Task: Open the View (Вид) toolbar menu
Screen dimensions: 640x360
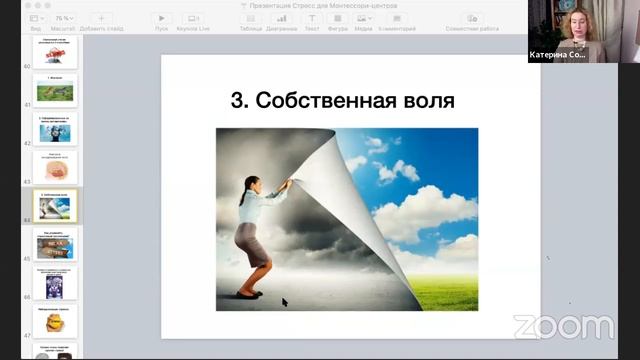Action: (36, 19)
